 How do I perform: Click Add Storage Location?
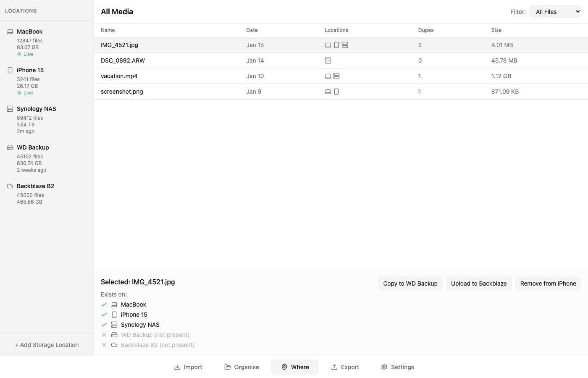pyautogui.click(x=46, y=344)
